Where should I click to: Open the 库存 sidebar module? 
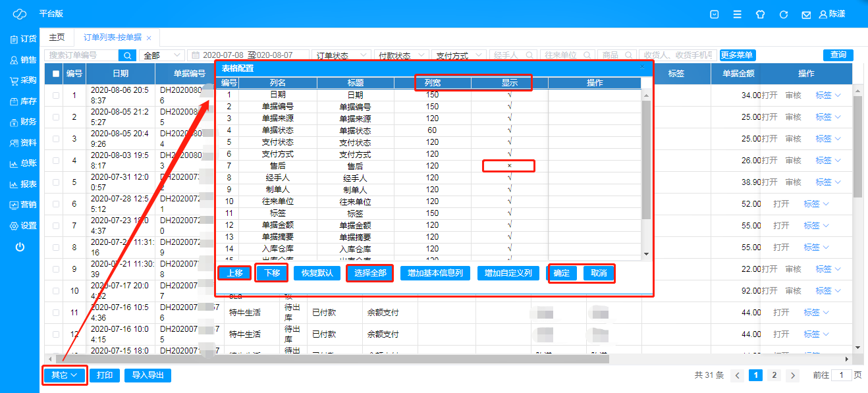pos(23,101)
